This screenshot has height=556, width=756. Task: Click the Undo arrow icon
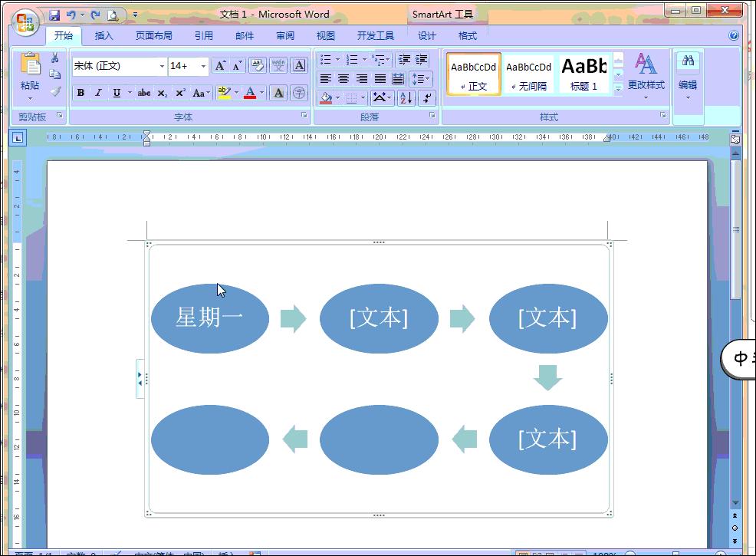click(71, 15)
